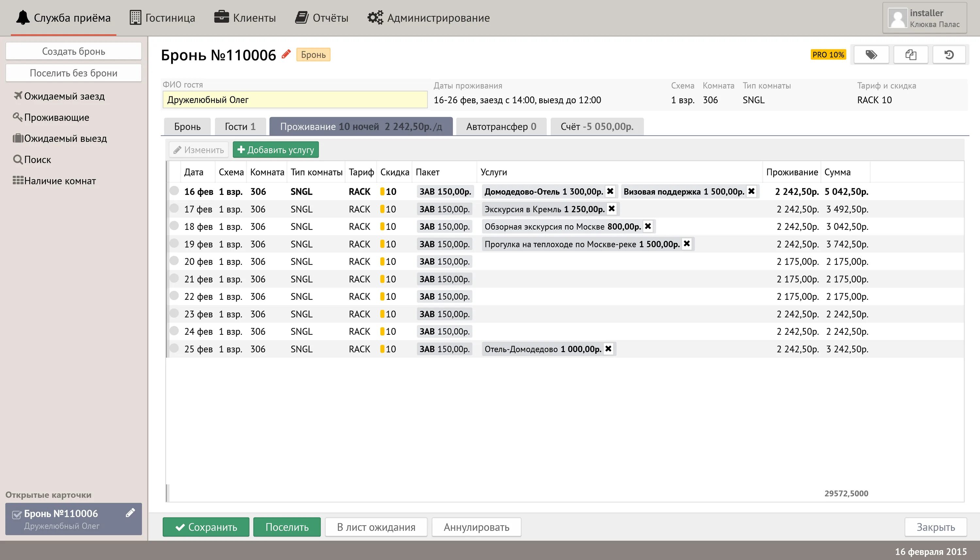Click Добавить услугу button
The height and width of the screenshot is (560, 980).
pyautogui.click(x=276, y=150)
